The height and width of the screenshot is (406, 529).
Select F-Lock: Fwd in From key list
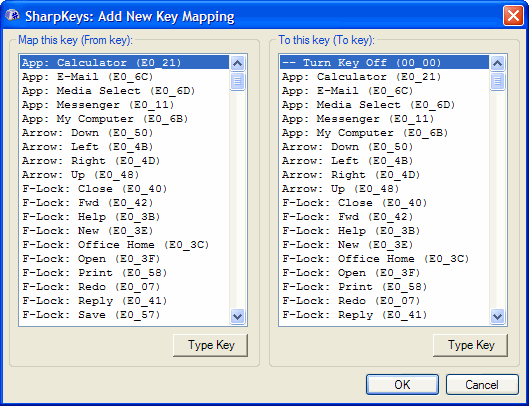(x=124, y=203)
